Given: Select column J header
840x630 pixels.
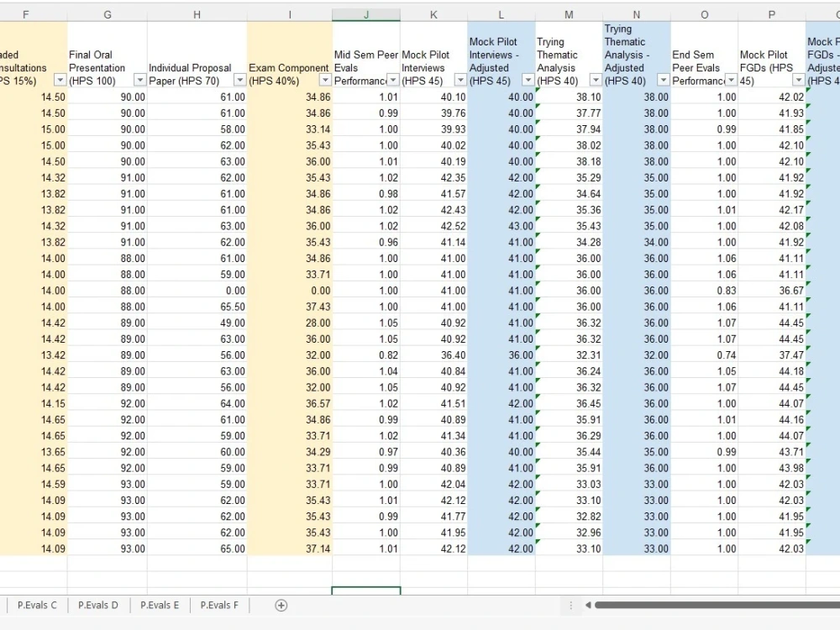Looking at the screenshot, I should (x=366, y=15).
